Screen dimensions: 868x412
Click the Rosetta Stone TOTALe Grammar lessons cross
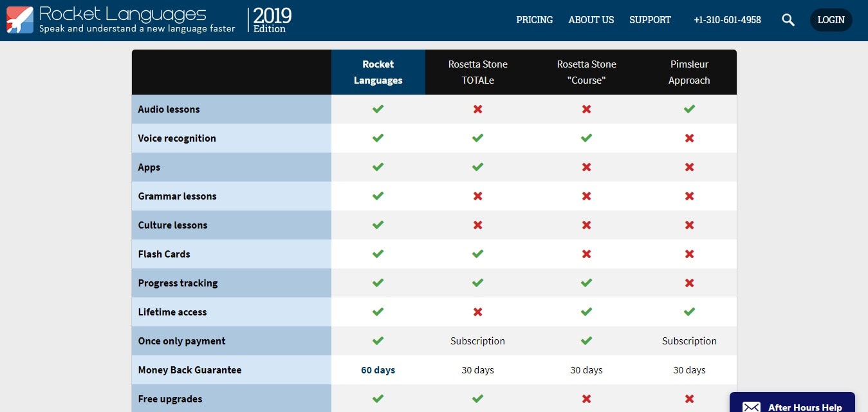477,196
